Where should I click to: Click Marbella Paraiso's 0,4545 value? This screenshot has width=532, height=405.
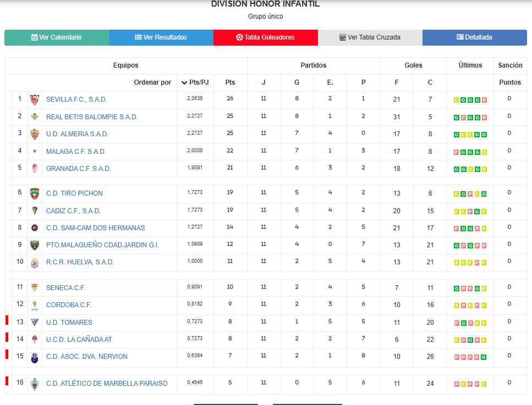(x=195, y=382)
